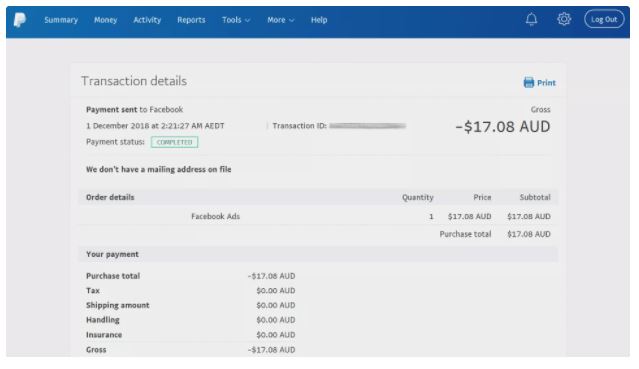The width and height of the screenshot is (639, 369).
Task: Click the Quantity column header
Action: 418,197
